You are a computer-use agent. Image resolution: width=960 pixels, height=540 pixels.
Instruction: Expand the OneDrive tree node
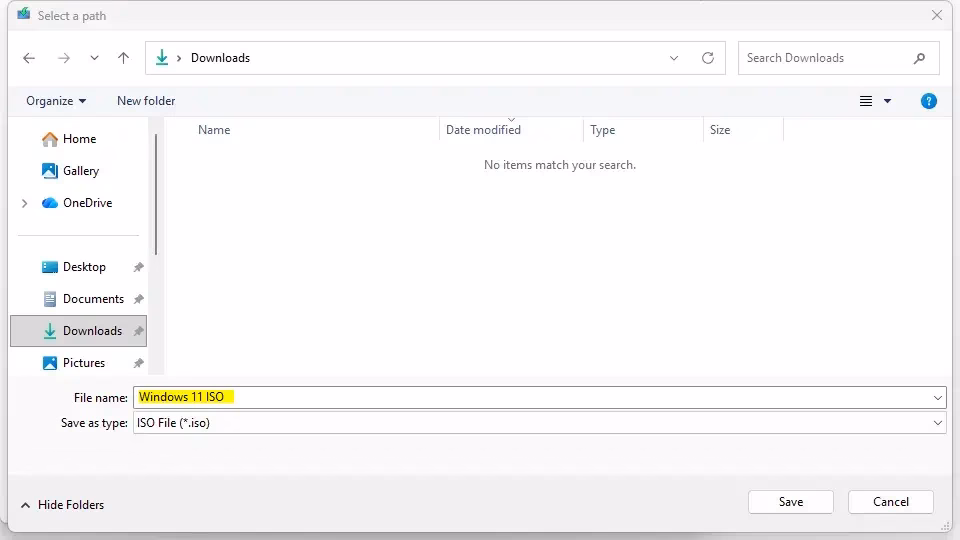25,203
